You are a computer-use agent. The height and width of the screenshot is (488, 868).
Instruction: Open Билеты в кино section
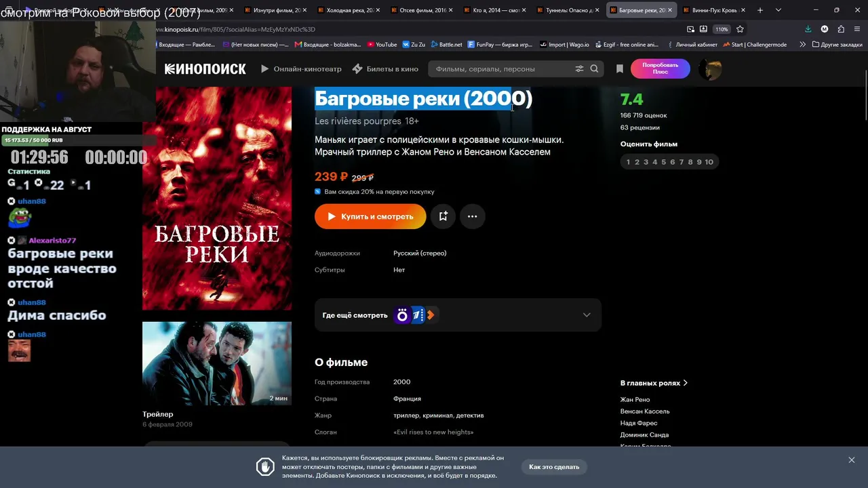385,68
